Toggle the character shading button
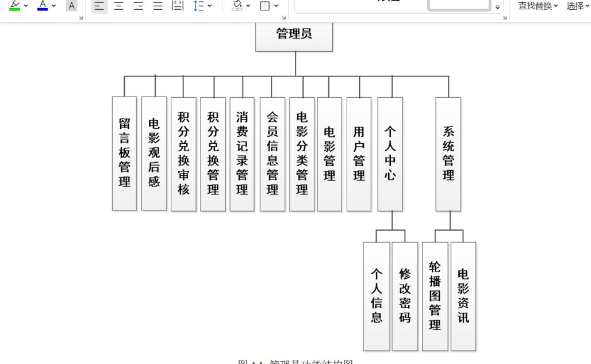The height and width of the screenshot is (364, 591). pyautogui.click(x=71, y=5)
